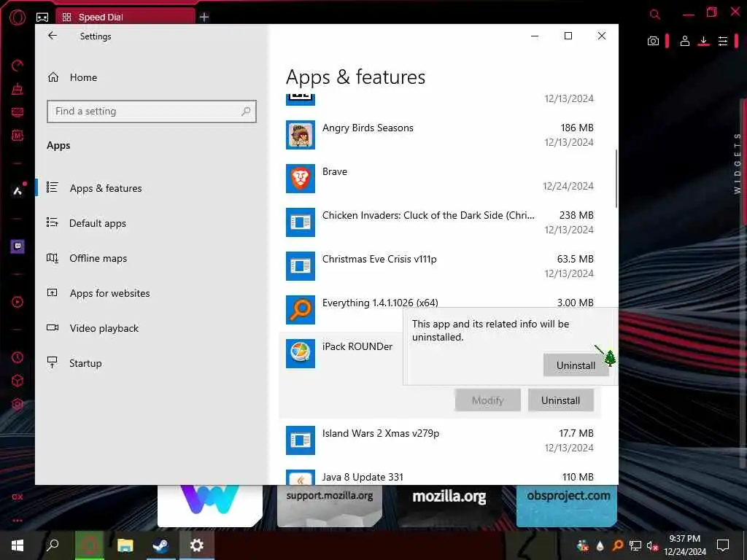
Task: Open taskbar clock and date
Action: pyautogui.click(x=684, y=545)
